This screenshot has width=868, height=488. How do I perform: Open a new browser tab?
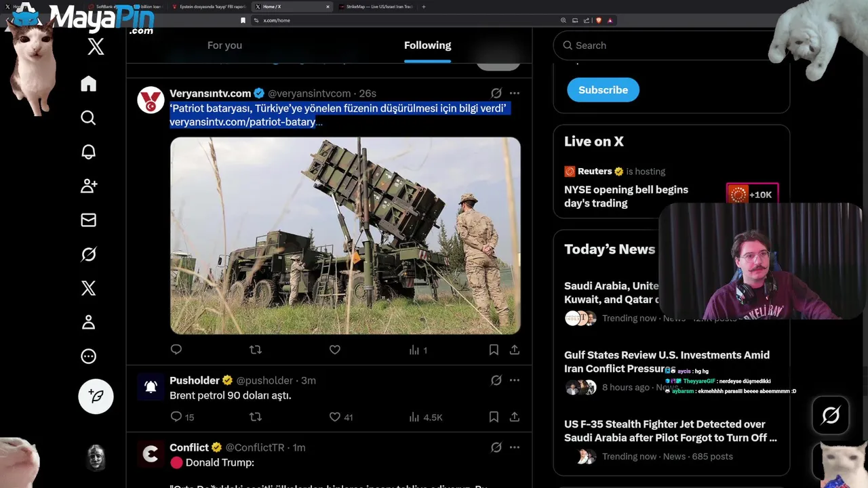tap(424, 7)
